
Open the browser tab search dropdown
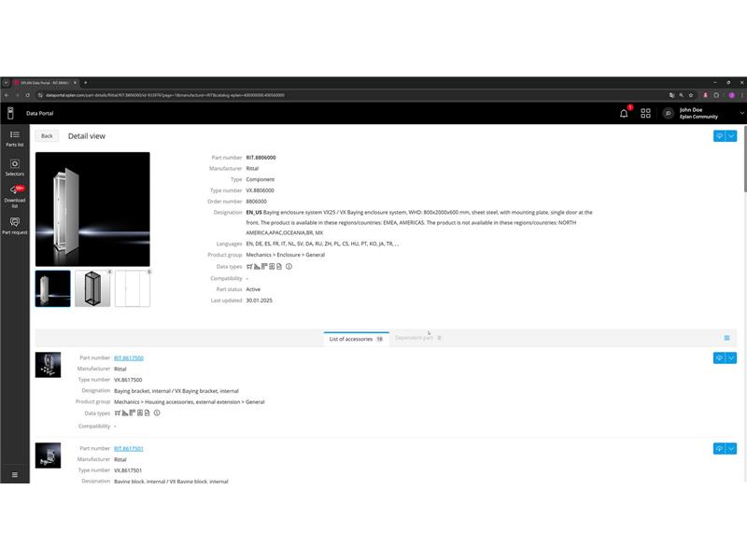click(6, 83)
